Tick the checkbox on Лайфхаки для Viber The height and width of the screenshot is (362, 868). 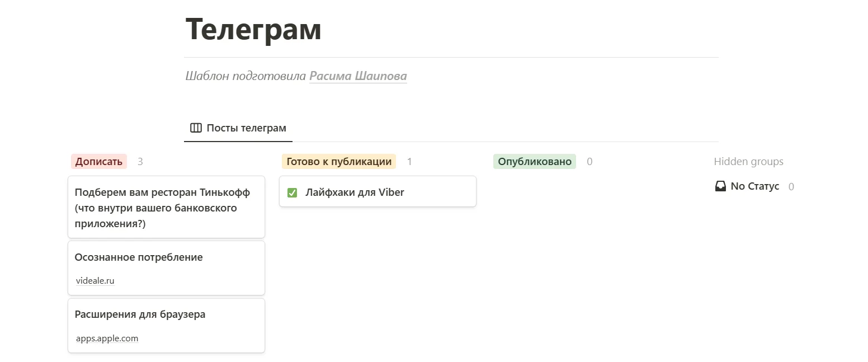(x=292, y=193)
